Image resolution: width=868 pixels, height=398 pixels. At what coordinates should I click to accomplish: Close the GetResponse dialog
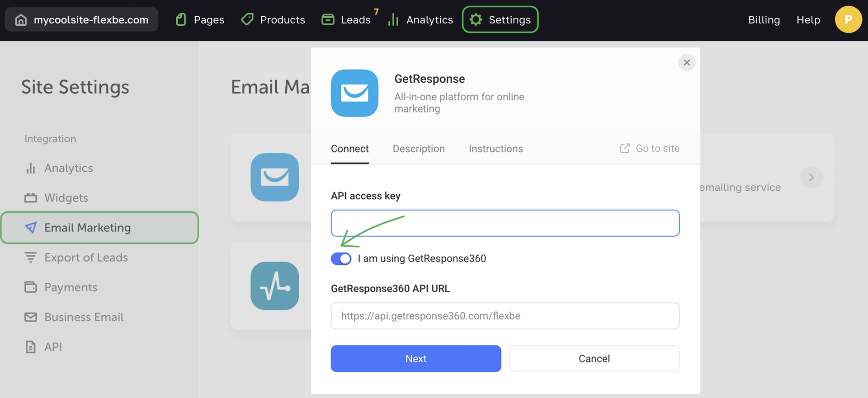coord(686,62)
